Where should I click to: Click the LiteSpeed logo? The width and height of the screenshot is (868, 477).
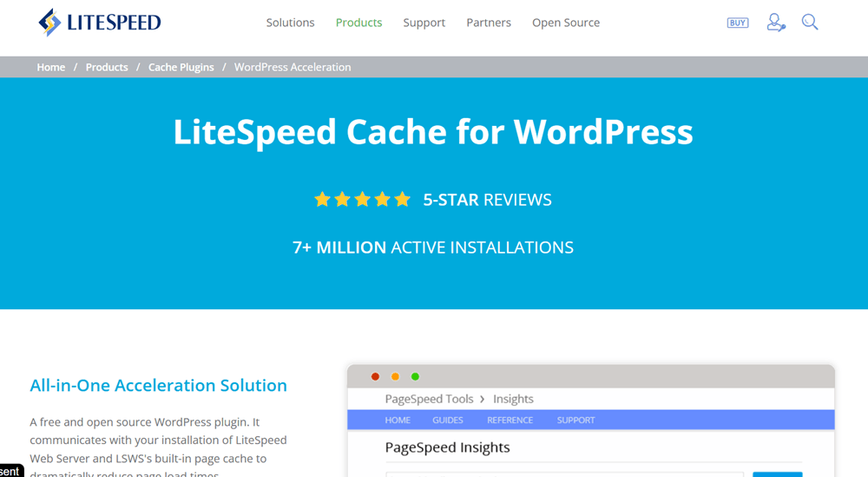100,23
